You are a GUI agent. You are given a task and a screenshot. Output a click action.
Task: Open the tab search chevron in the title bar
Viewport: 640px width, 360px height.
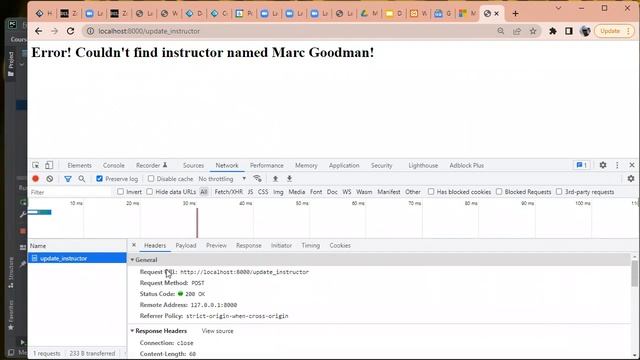558,8
